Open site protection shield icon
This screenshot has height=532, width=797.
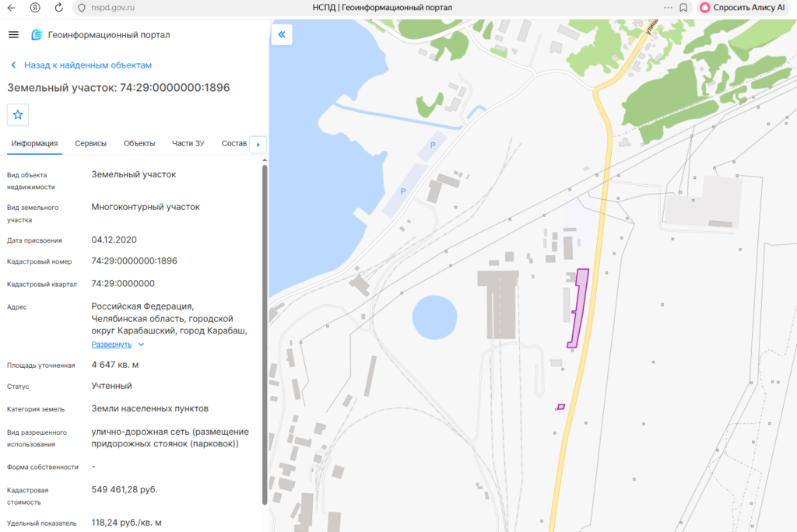[x=82, y=8]
